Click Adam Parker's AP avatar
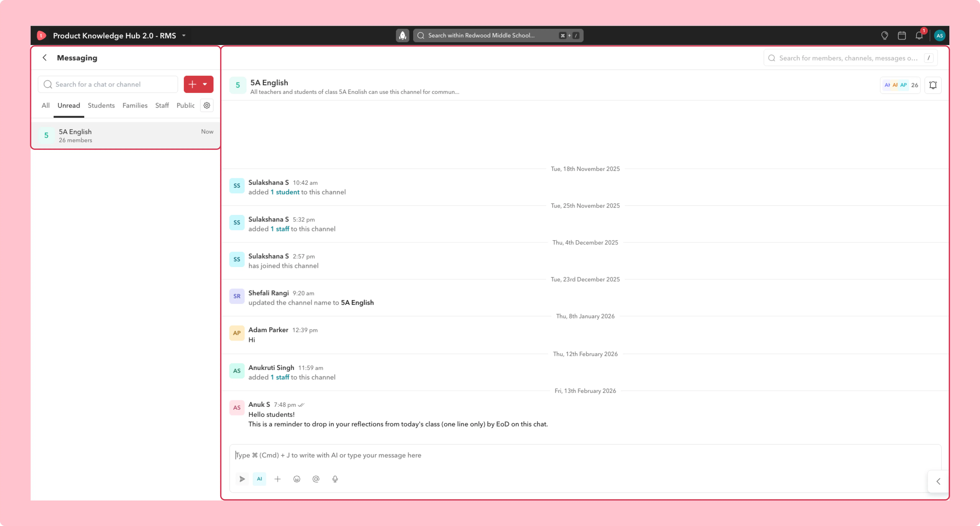The image size is (980, 526). tap(237, 333)
